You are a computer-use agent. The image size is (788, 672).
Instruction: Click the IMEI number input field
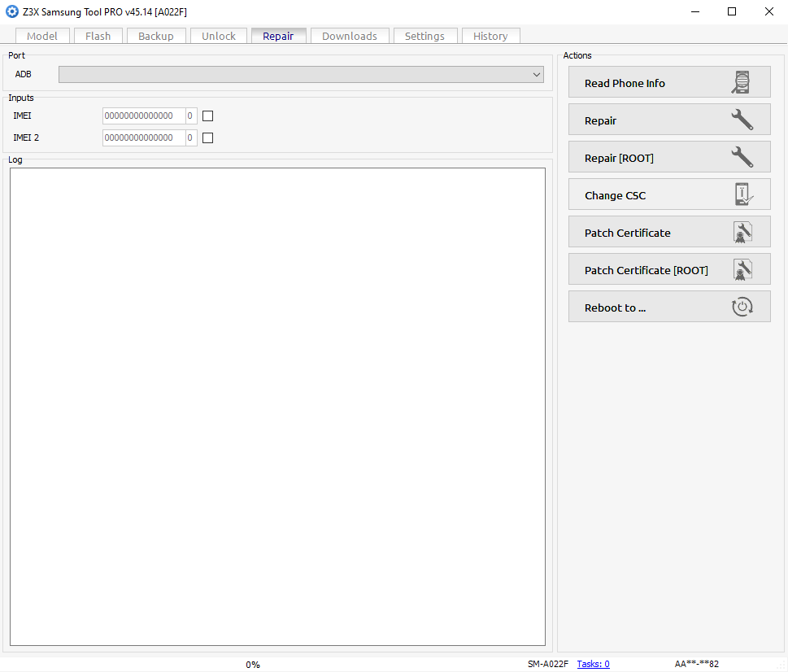[x=144, y=116]
